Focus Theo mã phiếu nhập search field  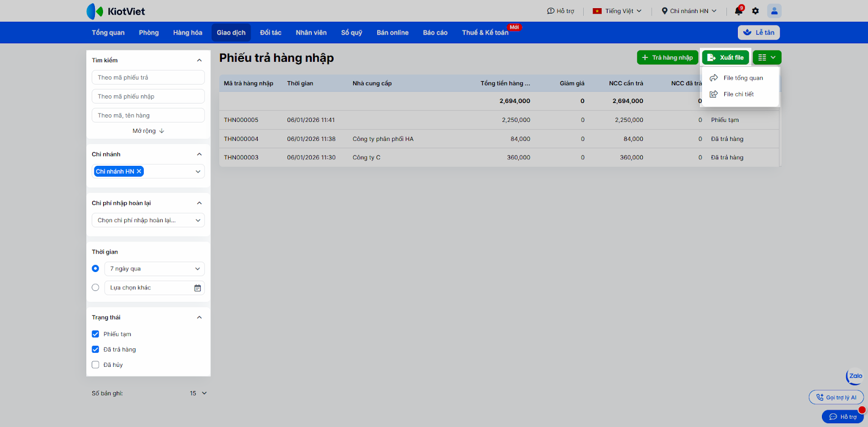[x=148, y=96]
